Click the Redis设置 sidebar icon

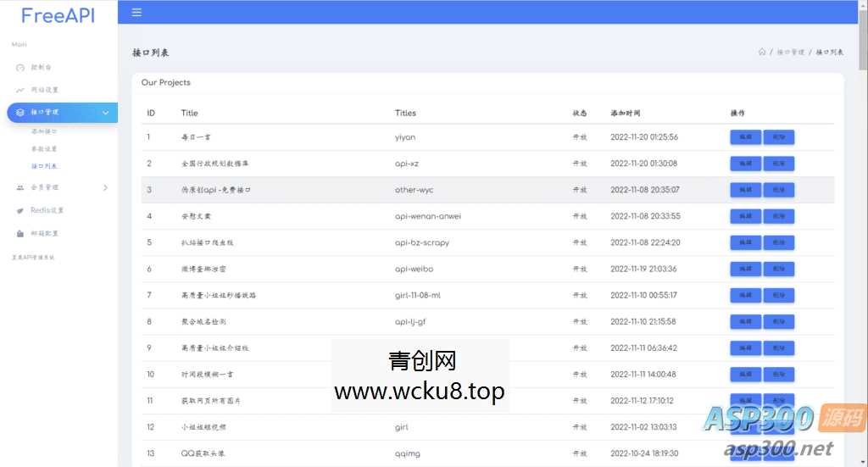point(20,210)
